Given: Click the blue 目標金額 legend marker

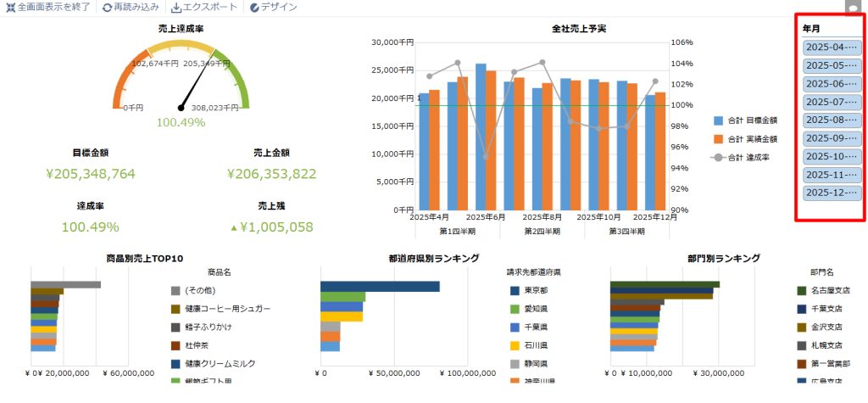Looking at the screenshot, I should [x=719, y=121].
